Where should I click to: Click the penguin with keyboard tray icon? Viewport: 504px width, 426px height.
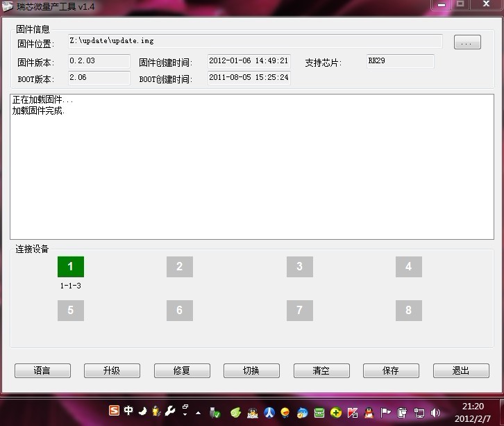pos(253,413)
